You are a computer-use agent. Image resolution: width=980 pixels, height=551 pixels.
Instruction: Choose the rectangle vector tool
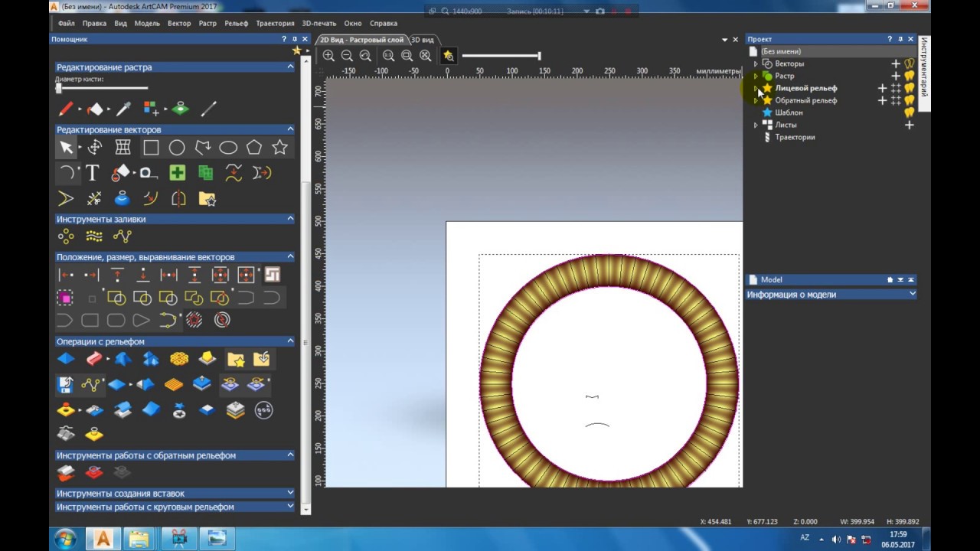(x=151, y=148)
